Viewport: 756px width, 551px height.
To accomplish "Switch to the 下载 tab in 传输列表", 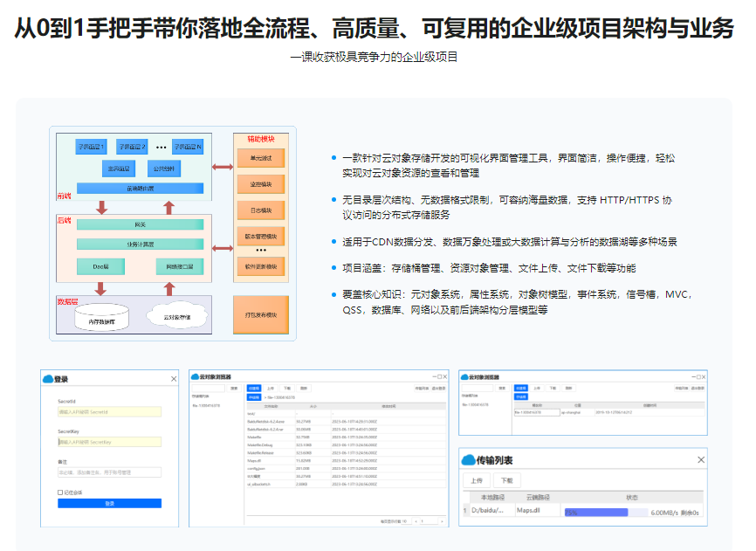I will [508, 480].
